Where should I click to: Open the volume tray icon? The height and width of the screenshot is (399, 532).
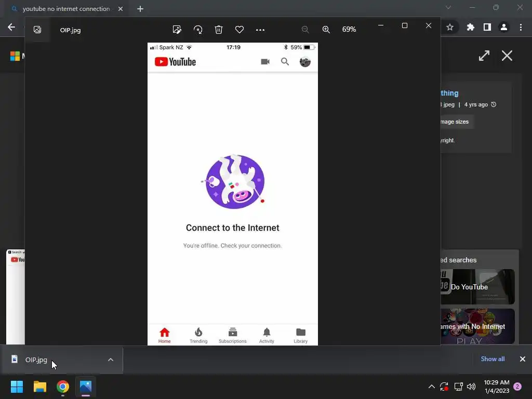(471, 387)
